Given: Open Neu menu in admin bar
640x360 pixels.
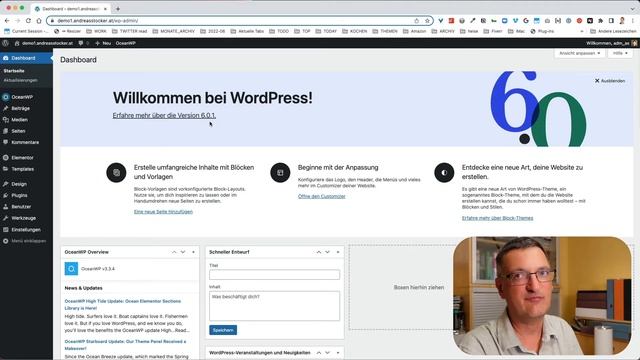Looking at the screenshot, I should pos(103,43).
